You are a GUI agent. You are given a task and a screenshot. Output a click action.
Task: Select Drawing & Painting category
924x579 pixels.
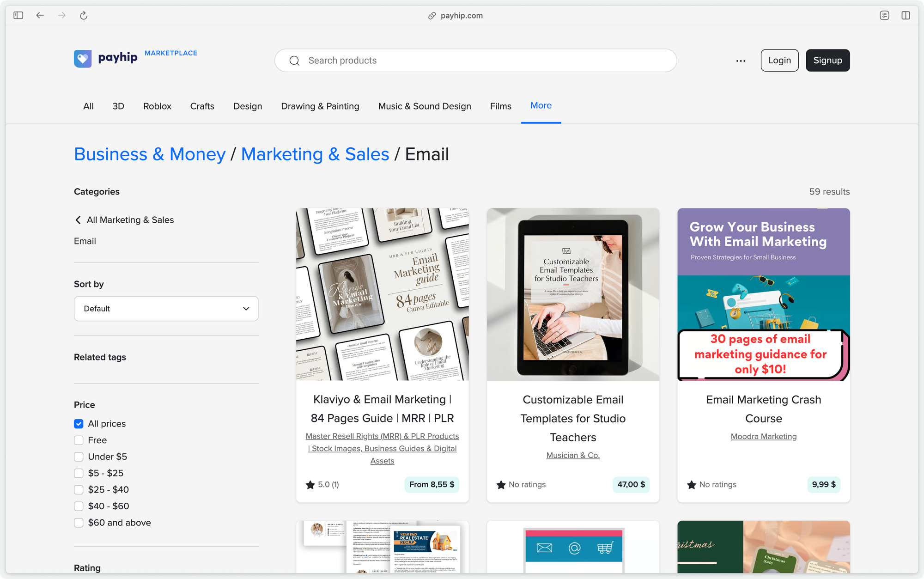pyautogui.click(x=320, y=106)
